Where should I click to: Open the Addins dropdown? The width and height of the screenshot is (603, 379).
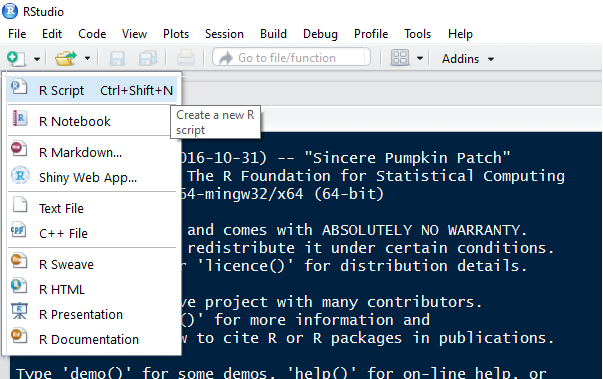click(468, 59)
